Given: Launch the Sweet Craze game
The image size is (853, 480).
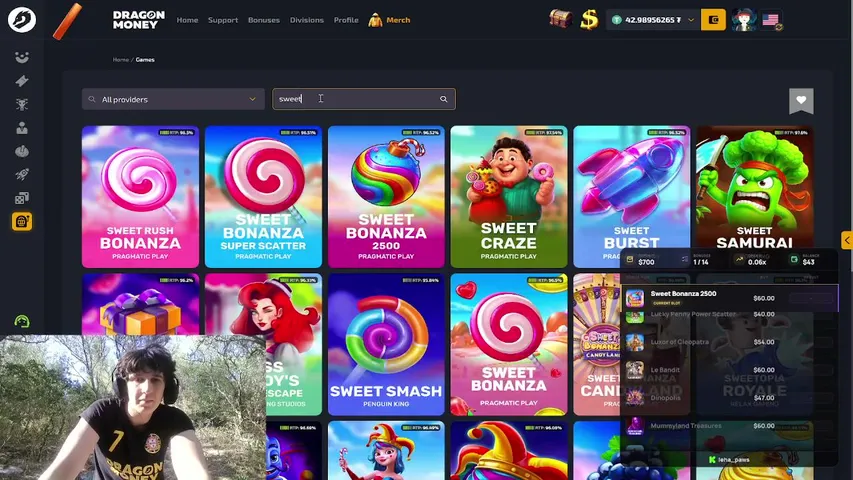Looking at the screenshot, I should (509, 196).
